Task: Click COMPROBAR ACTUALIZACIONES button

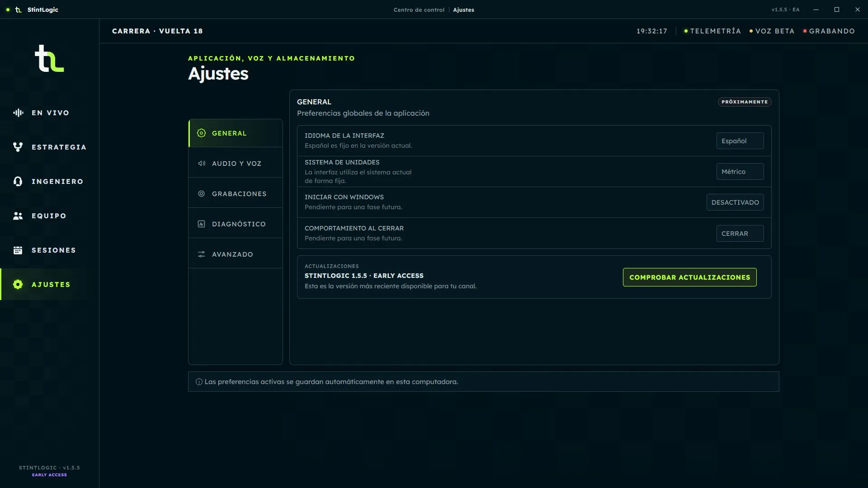Action: pyautogui.click(x=689, y=277)
